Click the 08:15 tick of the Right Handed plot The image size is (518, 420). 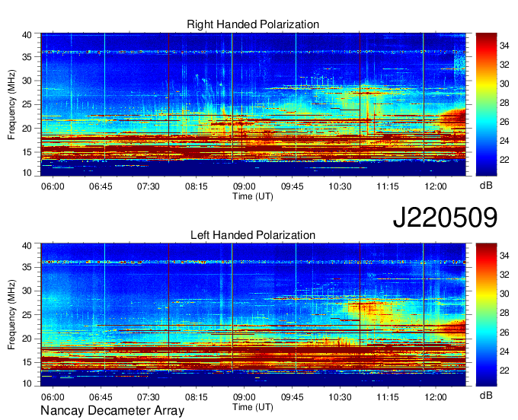(197, 186)
